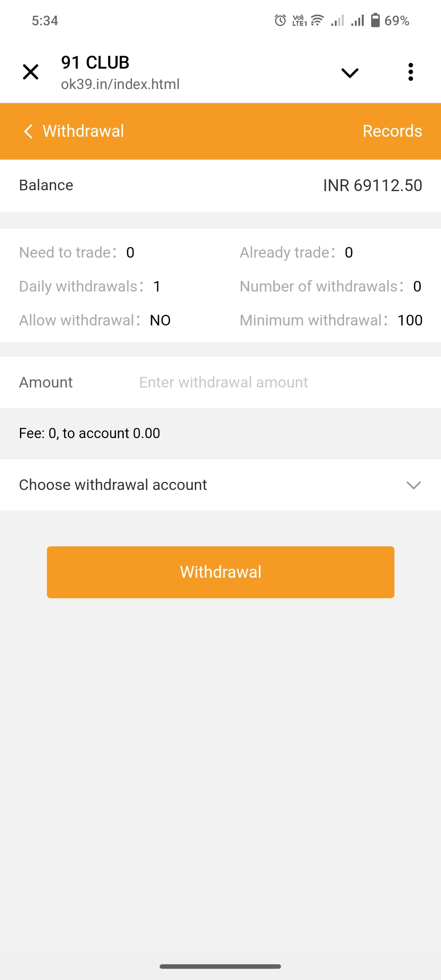Go back using the Withdrawal arrow
This screenshot has height=980, width=441.
28,131
